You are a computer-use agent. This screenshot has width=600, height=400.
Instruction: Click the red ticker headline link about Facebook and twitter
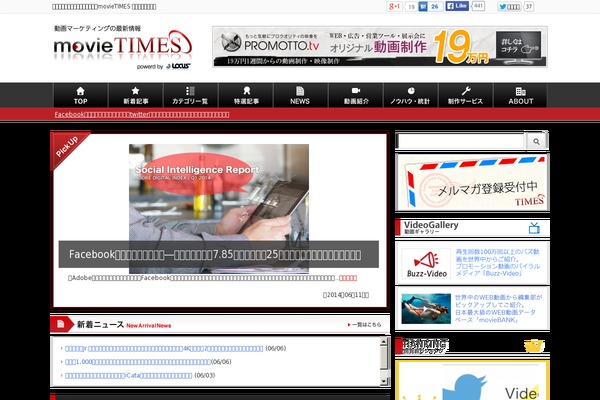[142, 114]
